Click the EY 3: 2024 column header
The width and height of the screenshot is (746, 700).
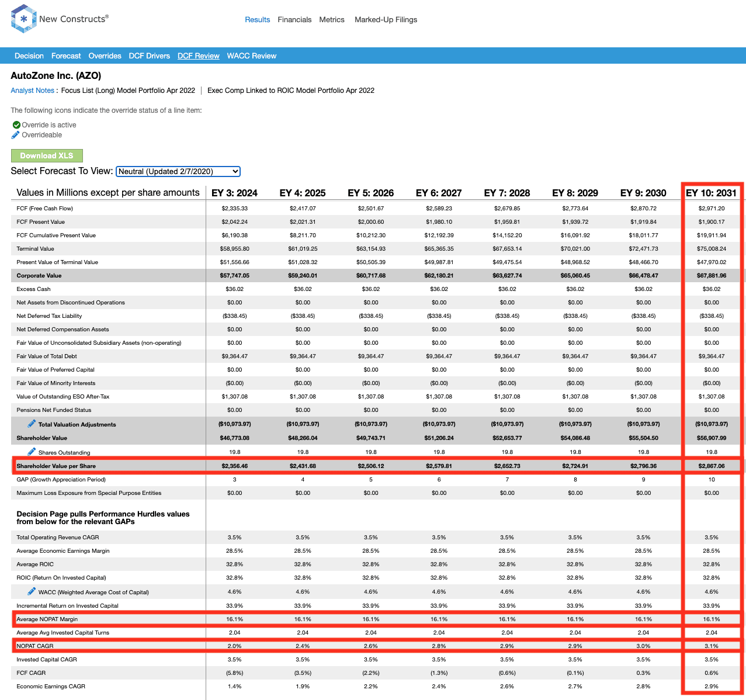235,193
